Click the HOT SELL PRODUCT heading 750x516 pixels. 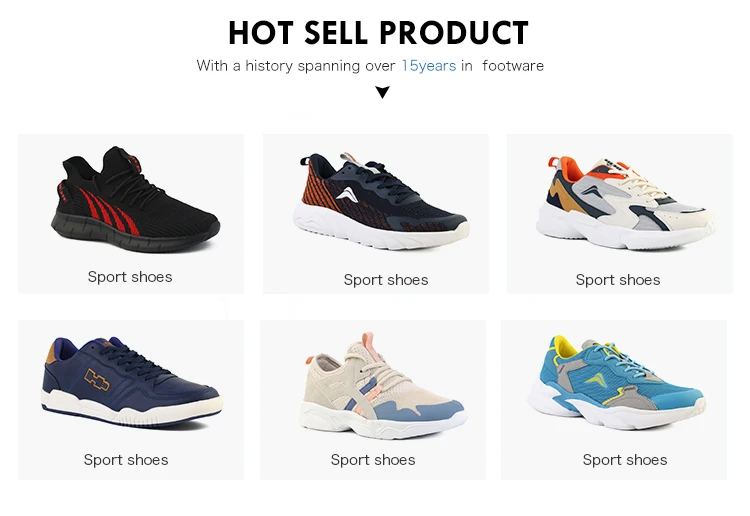click(378, 33)
